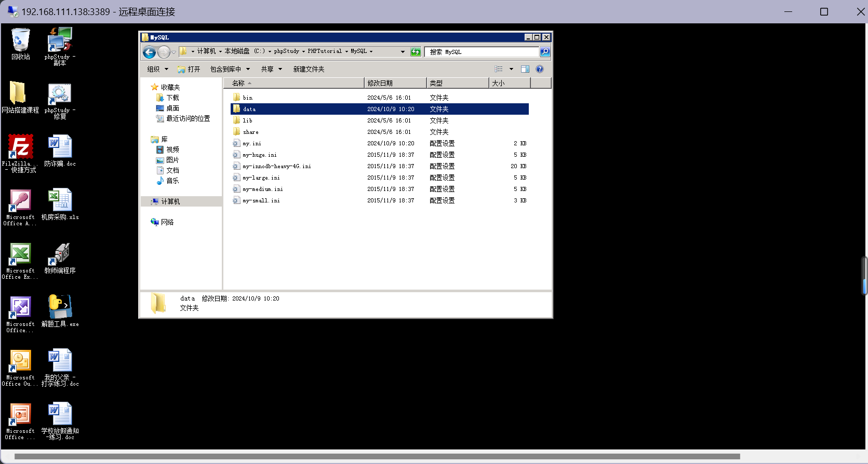Select 文档 library in navigation pane
This screenshot has height=464, width=868.
pyautogui.click(x=167, y=170)
